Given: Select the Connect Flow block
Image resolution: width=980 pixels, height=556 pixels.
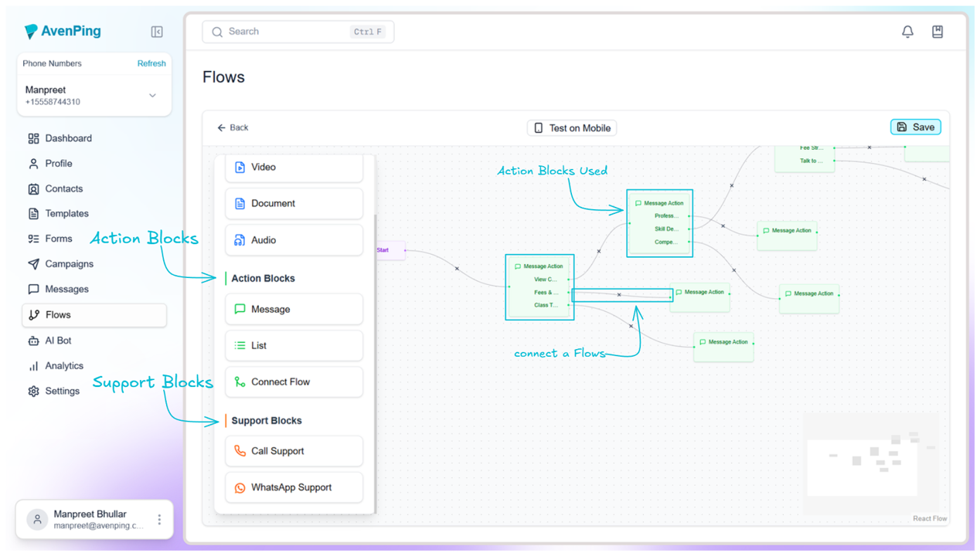Looking at the screenshot, I should click(x=294, y=381).
